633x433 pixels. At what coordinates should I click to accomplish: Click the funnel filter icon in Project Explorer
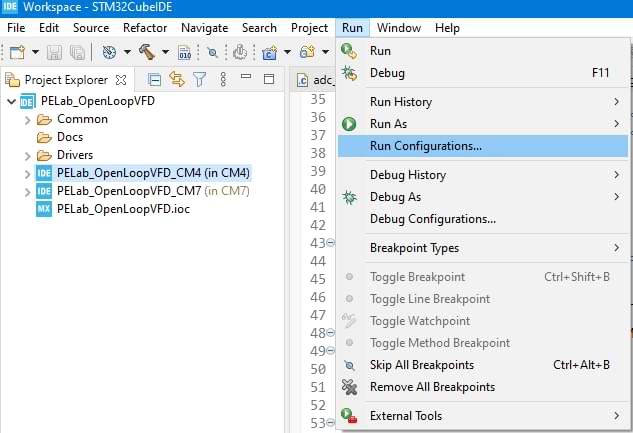[x=199, y=79]
